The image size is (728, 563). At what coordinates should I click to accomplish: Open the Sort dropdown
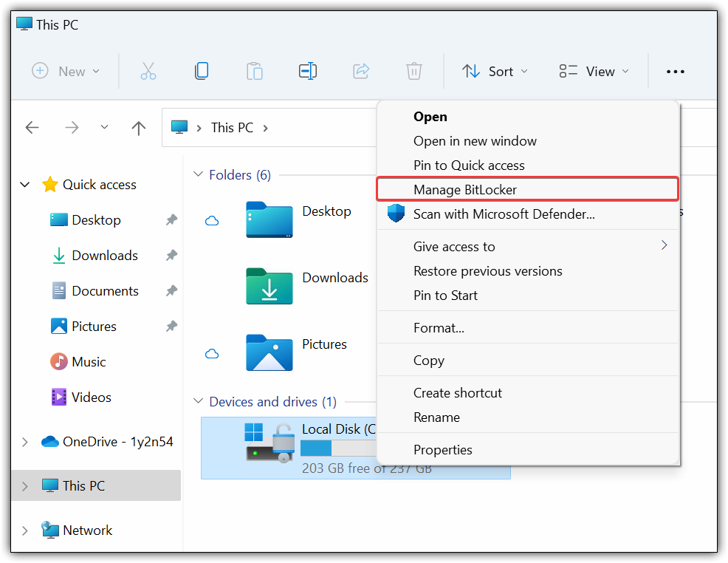pyautogui.click(x=495, y=72)
